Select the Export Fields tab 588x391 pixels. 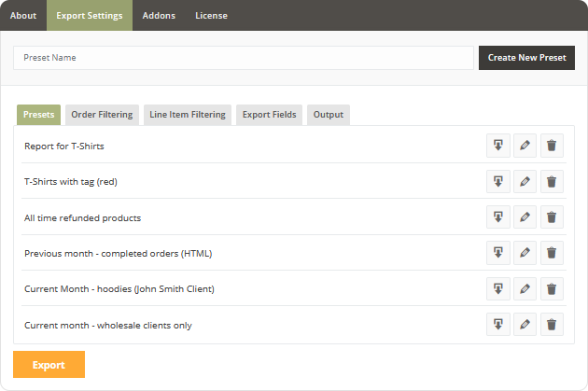point(269,115)
